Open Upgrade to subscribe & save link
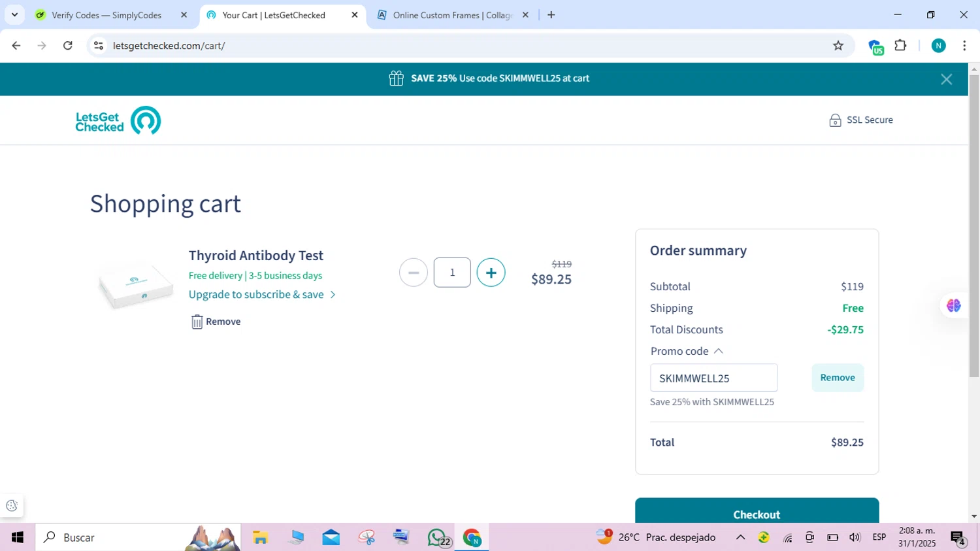 (262, 295)
